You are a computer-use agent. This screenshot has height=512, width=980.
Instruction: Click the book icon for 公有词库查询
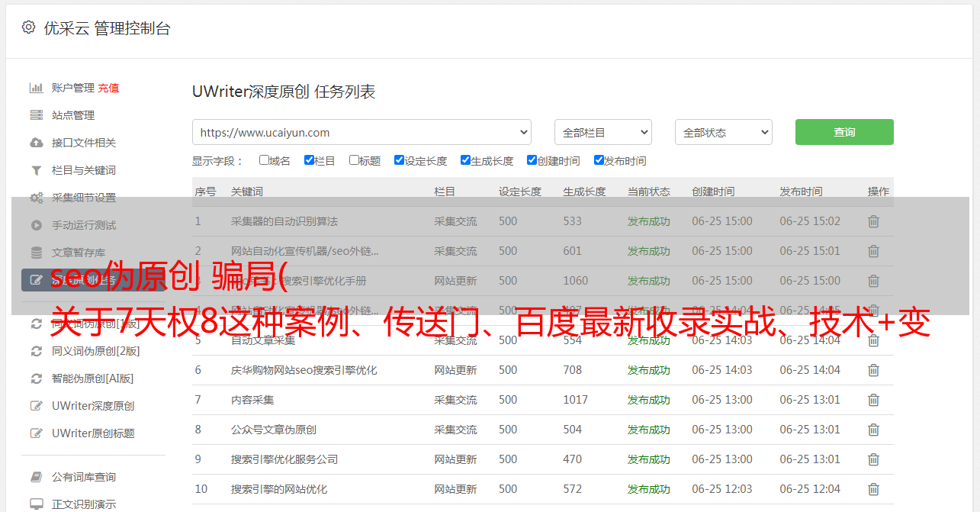coord(36,477)
